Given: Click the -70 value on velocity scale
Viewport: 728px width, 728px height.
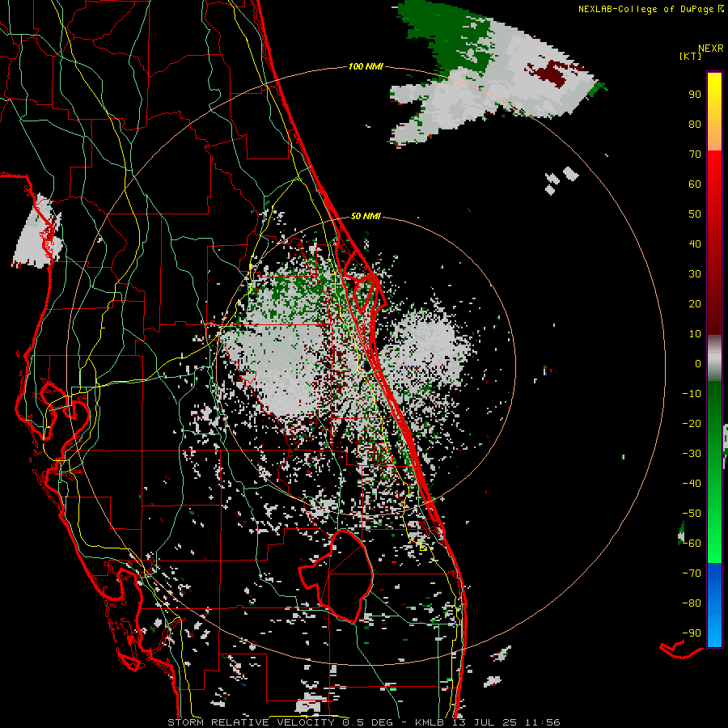Looking at the screenshot, I should click(692, 574).
